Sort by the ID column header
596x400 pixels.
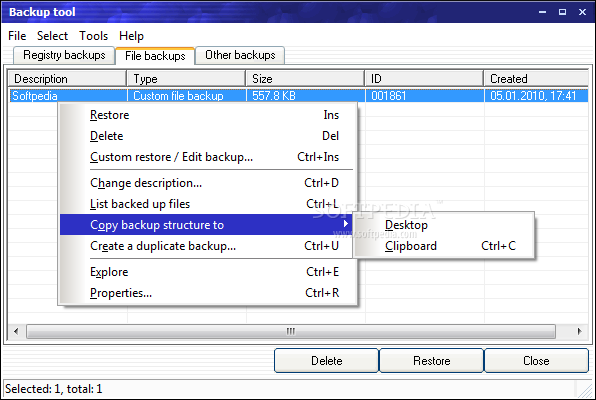(x=424, y=79)
